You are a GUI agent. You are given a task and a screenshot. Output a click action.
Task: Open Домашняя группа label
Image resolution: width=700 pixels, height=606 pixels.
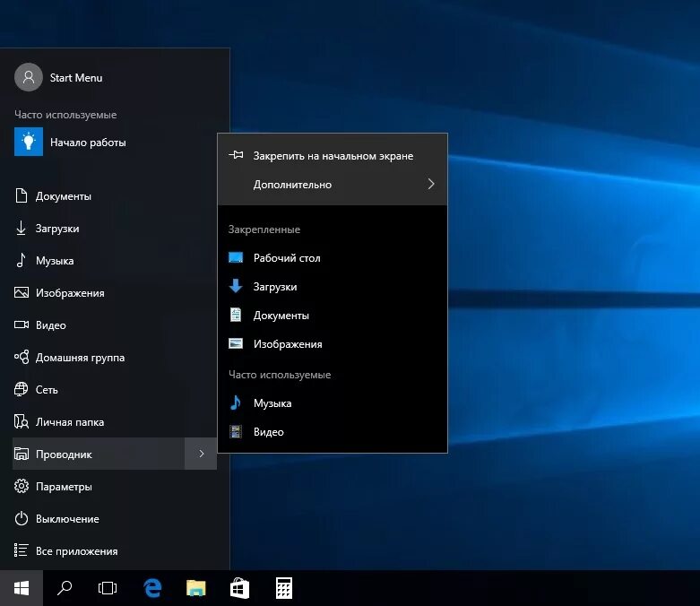pos(80,358)
